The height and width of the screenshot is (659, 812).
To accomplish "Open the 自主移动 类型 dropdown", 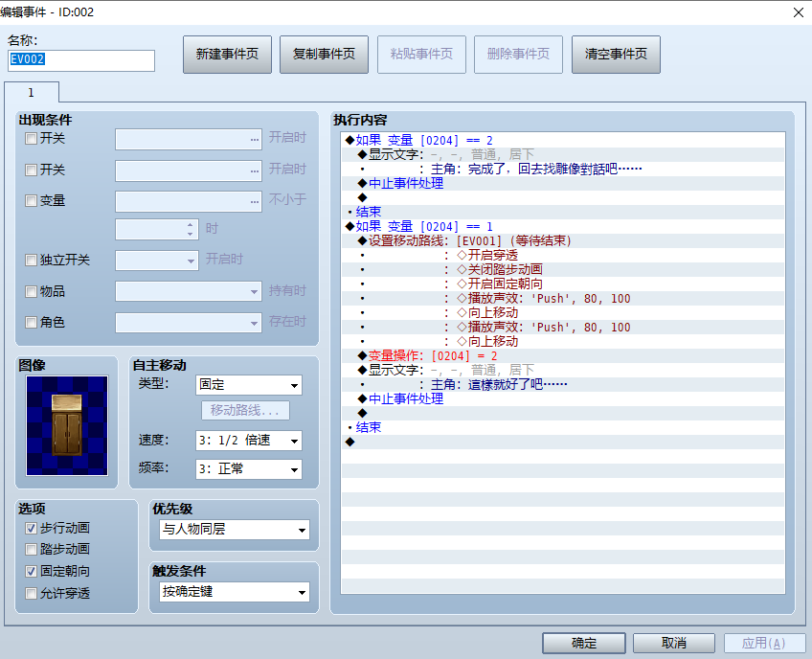I will [x=249, y=385].
